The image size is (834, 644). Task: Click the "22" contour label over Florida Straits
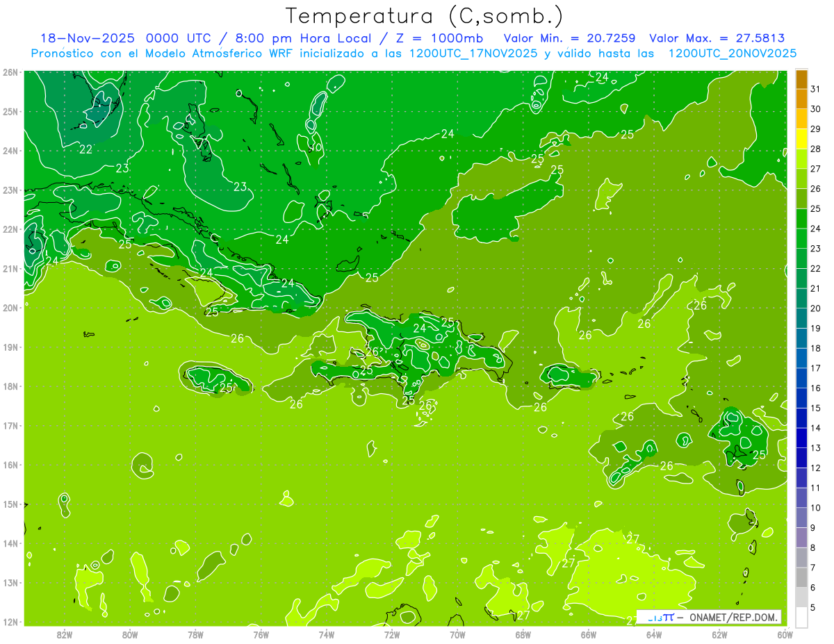click(x=86, y=149)
